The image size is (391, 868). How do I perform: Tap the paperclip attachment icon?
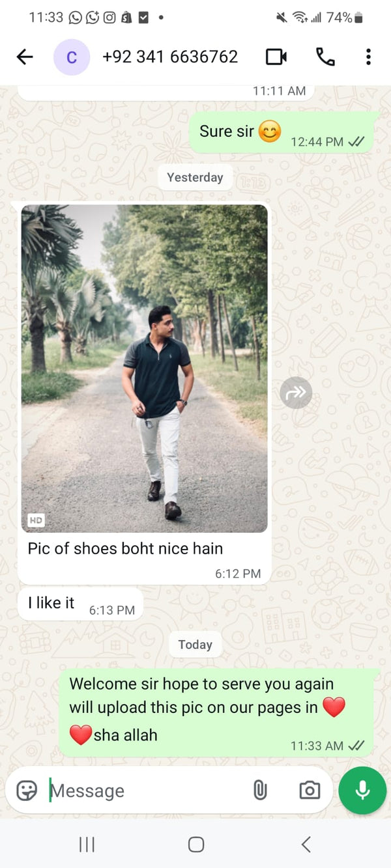pyautogui.click(x=260, y=791)
